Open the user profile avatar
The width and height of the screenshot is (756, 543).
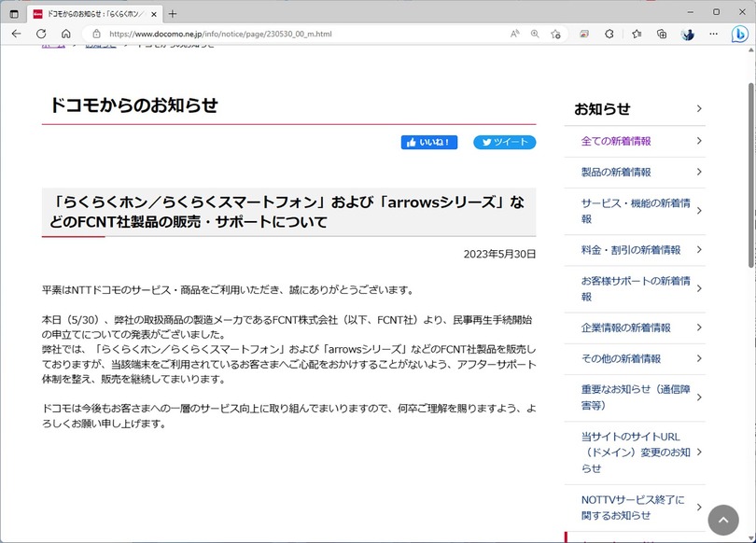[x=688, y=34]
